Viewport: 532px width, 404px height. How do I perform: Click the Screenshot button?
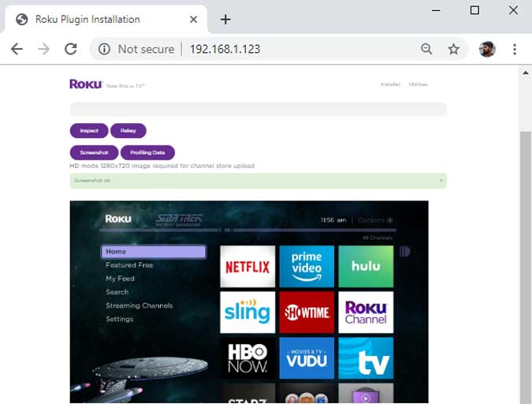click(94, 152)
